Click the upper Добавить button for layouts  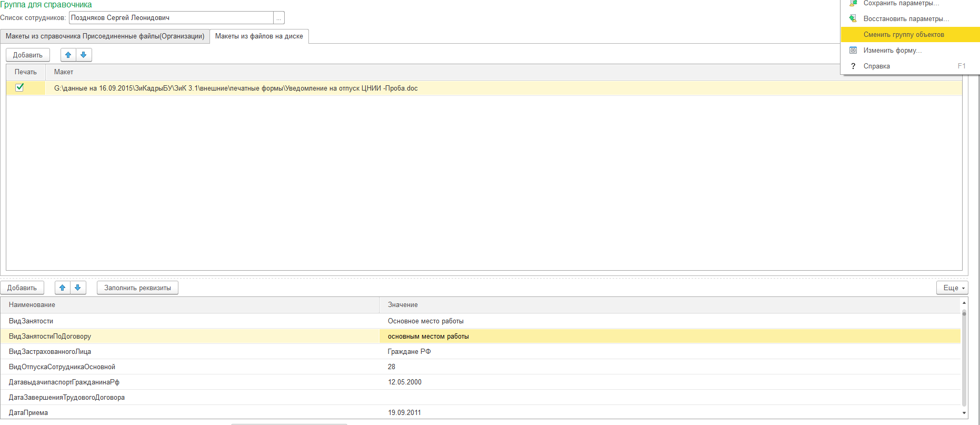coord(28,55)
